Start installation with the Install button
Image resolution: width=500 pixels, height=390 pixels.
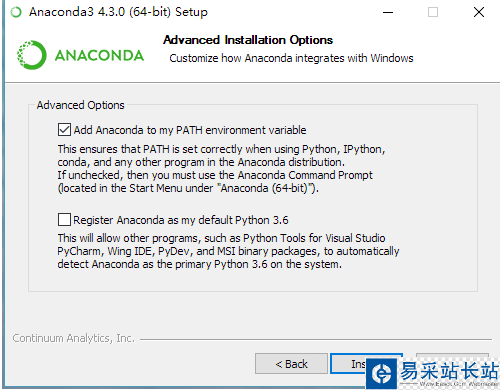pyautogui.click(x=348, y=364)
